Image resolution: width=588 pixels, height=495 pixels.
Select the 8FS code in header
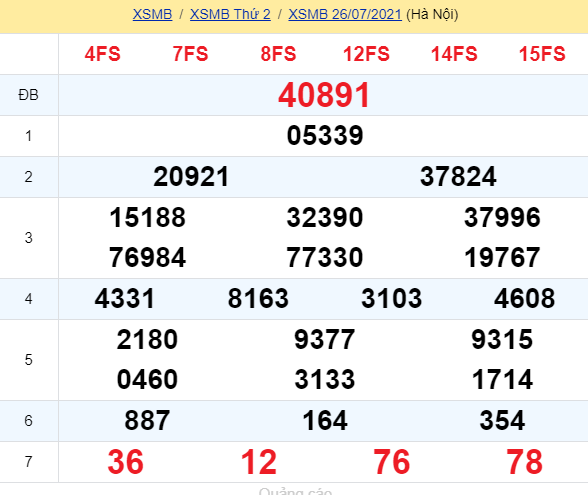coord(278,54)
